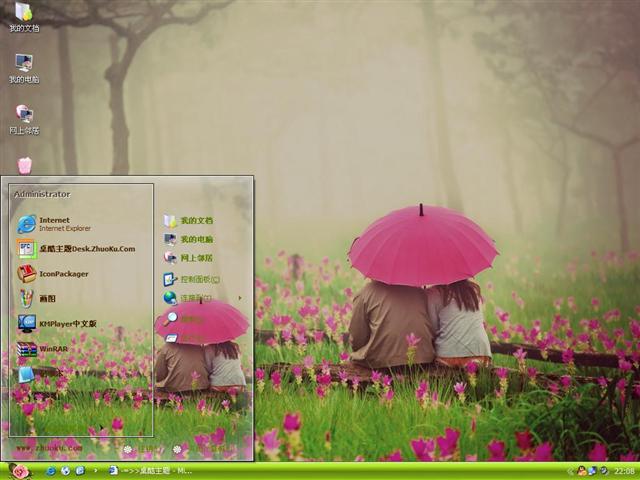The image size is (640, 480).
Task: Open 我的文档 in Start menu right column
Action: point(196,220)
